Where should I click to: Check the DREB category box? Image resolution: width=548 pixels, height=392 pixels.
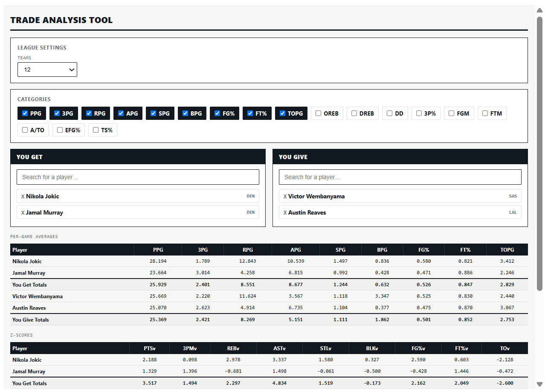(x=354, y=113)
